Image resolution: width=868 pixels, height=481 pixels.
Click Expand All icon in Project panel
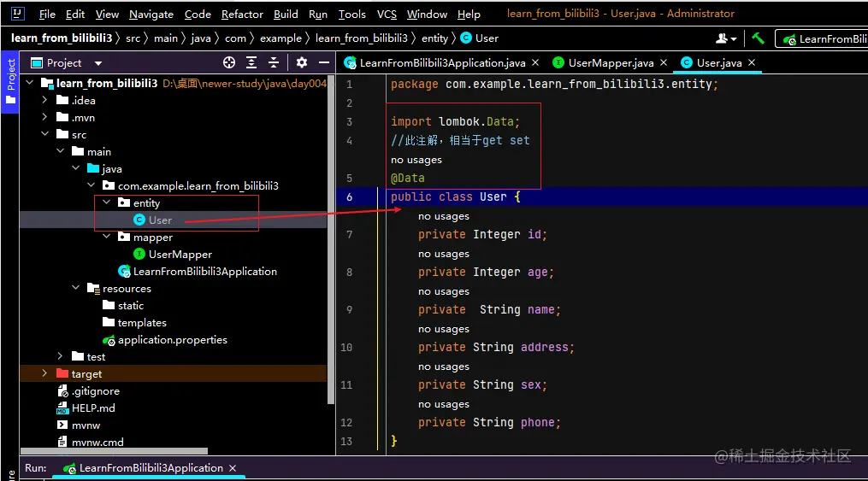[251, 62]
